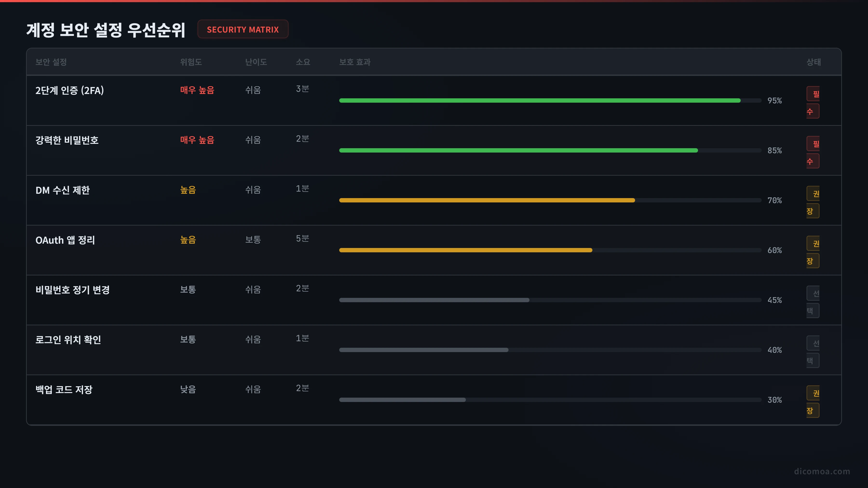Click the 선택 badge for 비밀번호 정기 변경
Viewport: 868px width, 488px height.
click(x=813, y=302)
